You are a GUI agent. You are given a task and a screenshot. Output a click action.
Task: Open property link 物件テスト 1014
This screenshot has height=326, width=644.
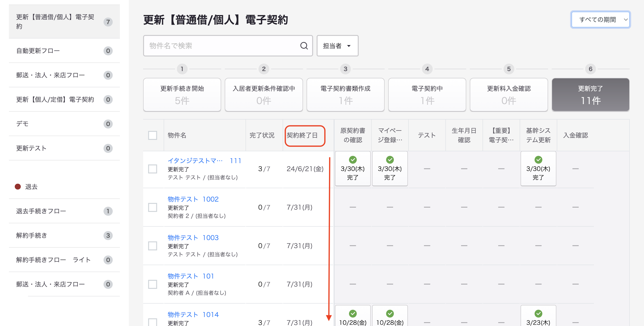point(193,315)
